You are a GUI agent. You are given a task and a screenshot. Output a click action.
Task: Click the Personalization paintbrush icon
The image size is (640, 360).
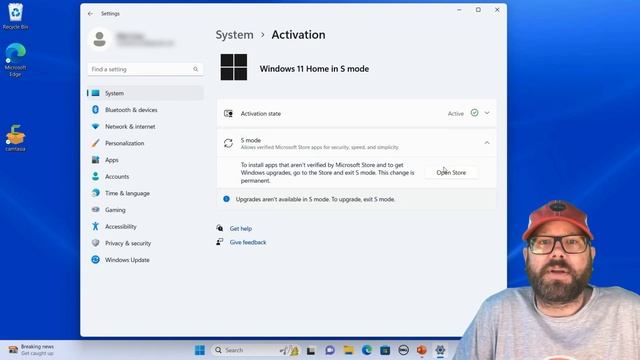click(96, 143)
